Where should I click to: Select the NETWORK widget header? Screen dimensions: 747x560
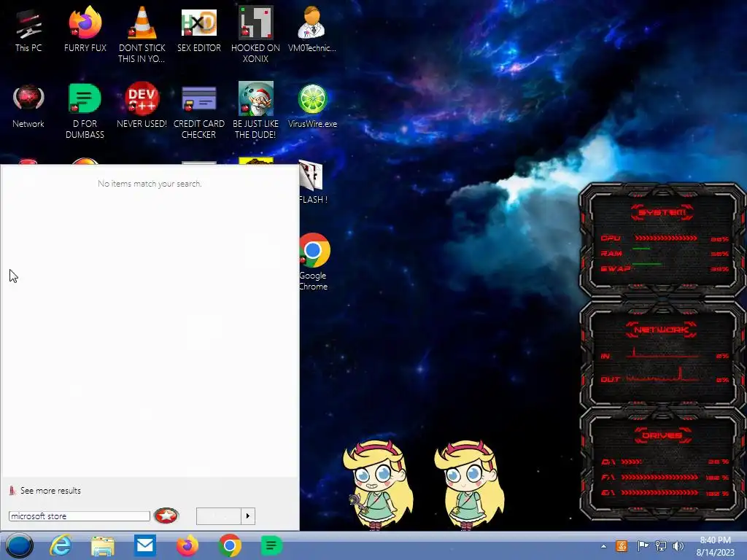point(662,330)
